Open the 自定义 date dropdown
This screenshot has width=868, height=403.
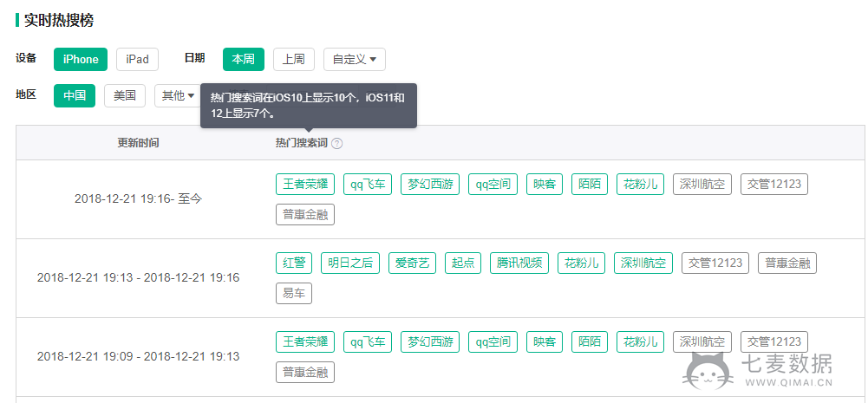[x=355, y=60]
